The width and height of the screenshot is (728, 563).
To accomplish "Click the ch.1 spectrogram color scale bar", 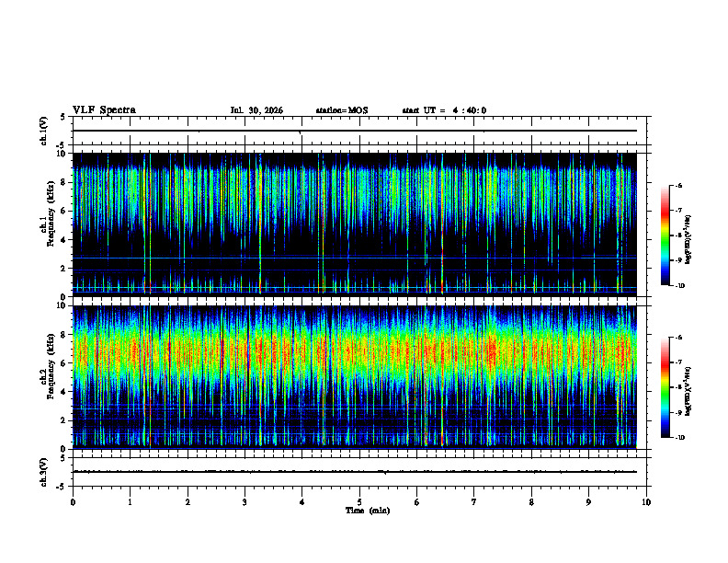I will click(x=665, y=236).
